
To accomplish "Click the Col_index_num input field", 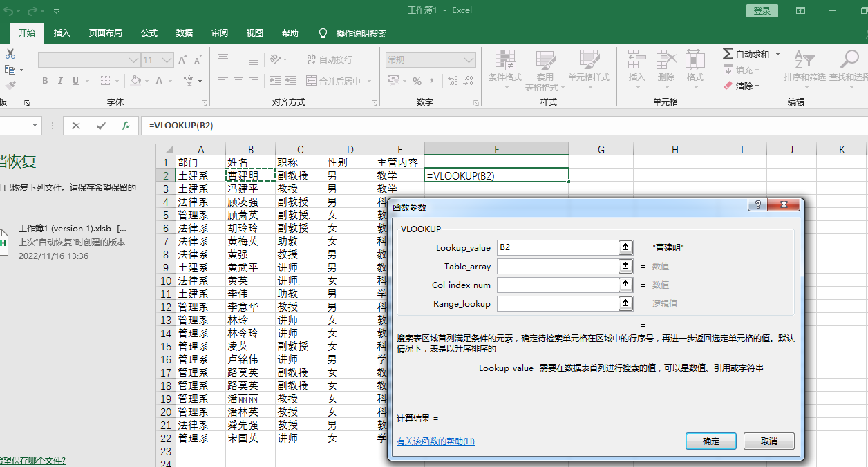I will pyautogui.click(x=556, y=285).
